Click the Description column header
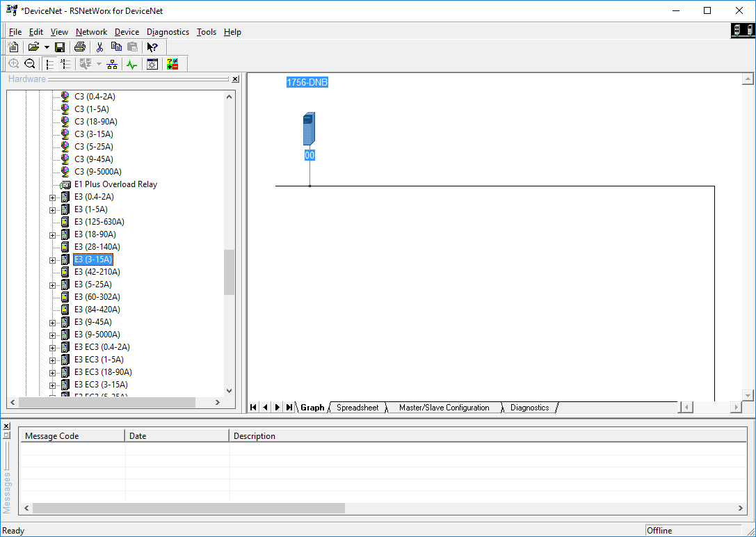This screenshot has height=537, width=756. point(488,435)
